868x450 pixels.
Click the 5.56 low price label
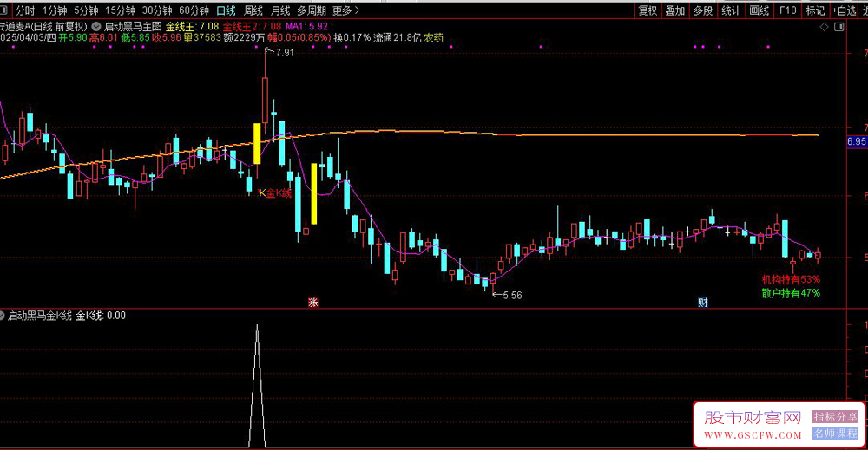[x=512, y=295]
